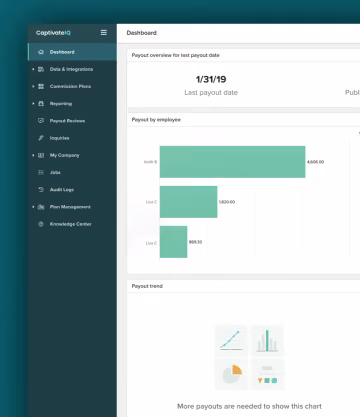Click the Keith B payout bar
Image resolution: width=360 pixels, height=417 pixels.
click(232, 162)
